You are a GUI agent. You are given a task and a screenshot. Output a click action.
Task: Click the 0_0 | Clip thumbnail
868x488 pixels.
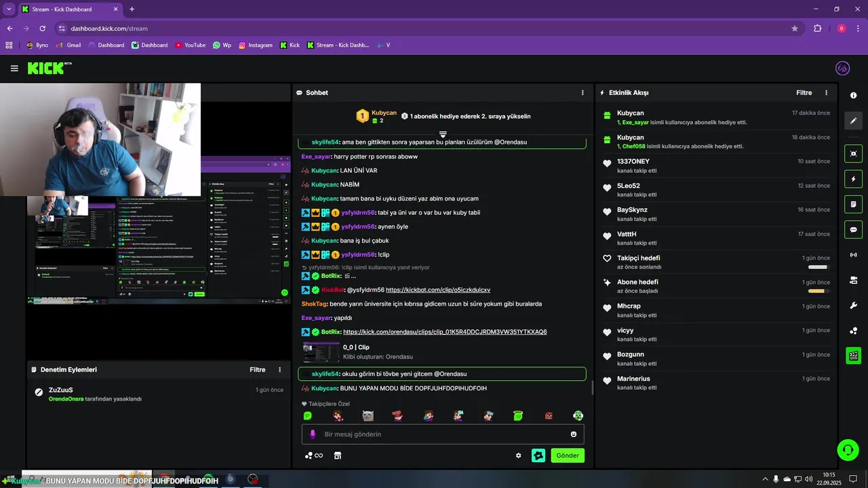pyautogui.click(x=321, y=352)
